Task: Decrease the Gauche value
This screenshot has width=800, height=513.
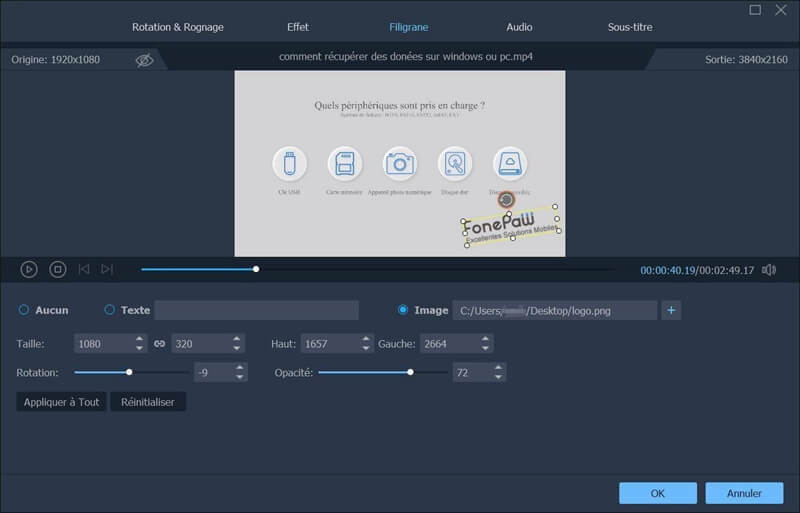Action: click(x=485, y=348)
